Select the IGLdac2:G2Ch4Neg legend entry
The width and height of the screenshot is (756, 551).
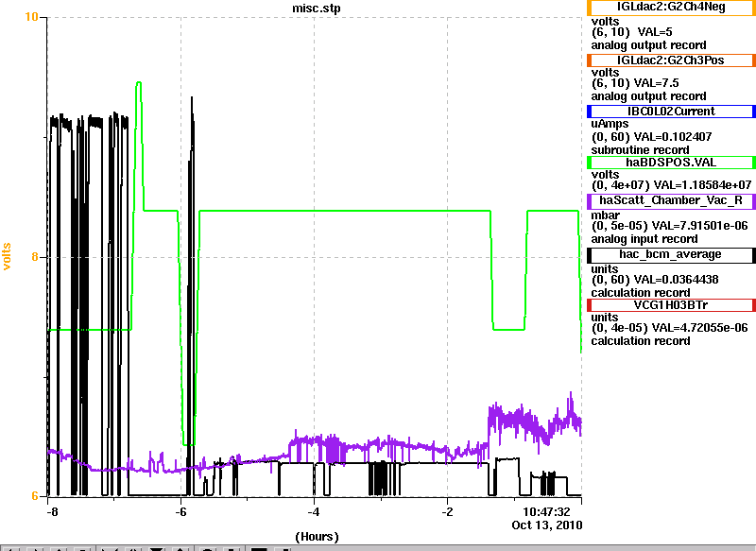coord(671,8)
